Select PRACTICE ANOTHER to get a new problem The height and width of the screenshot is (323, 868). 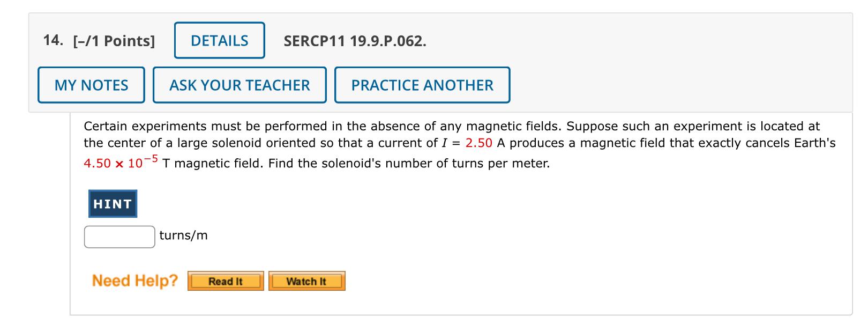(x=422, y=85)
